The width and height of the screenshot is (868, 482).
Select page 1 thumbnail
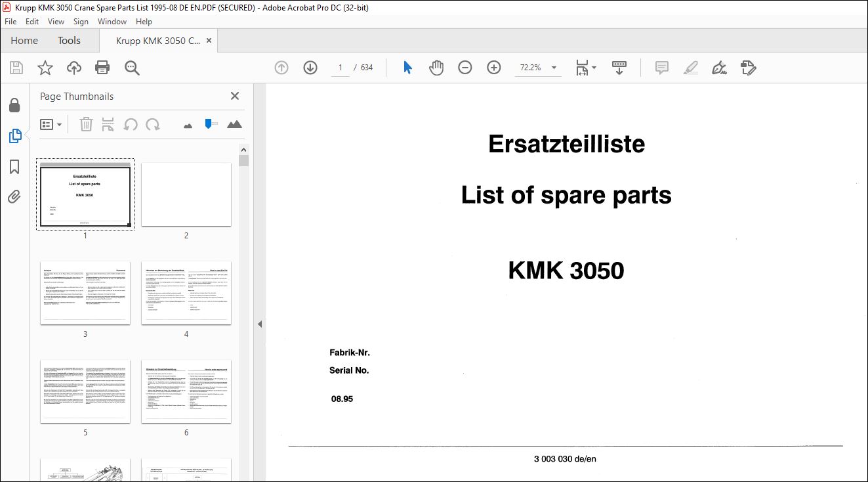click(85, 195)
